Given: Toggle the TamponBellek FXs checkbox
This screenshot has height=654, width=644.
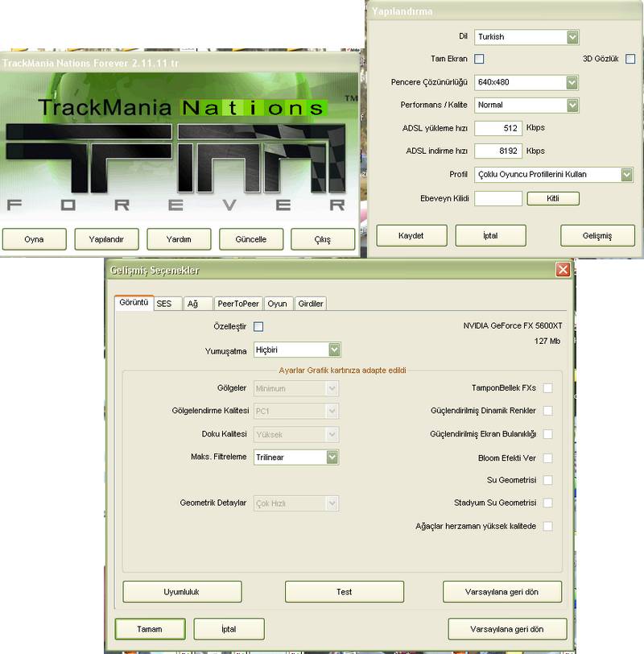Looking at the screenshot, I should coord(547,388).
